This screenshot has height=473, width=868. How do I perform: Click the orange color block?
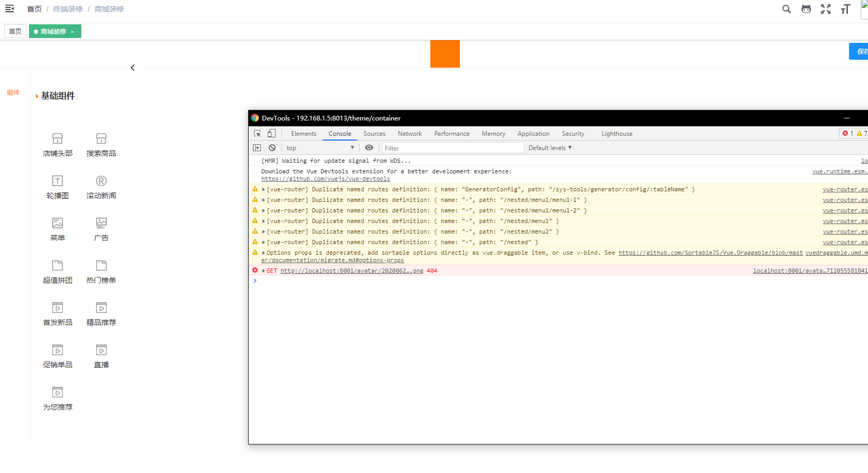[x=445, y=54]
